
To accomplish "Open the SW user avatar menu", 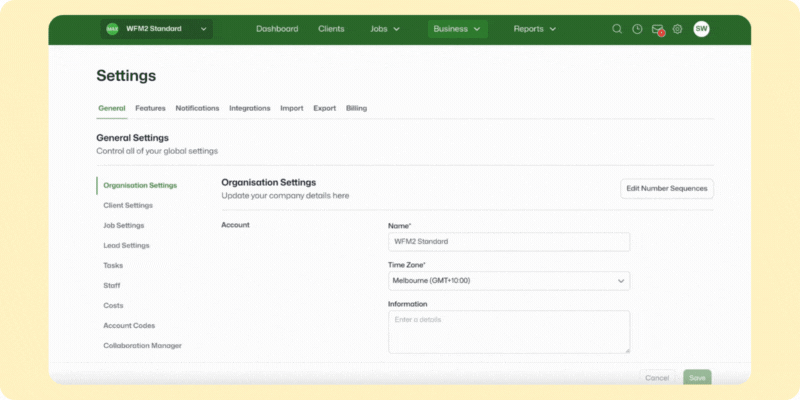I will (701, 29).
